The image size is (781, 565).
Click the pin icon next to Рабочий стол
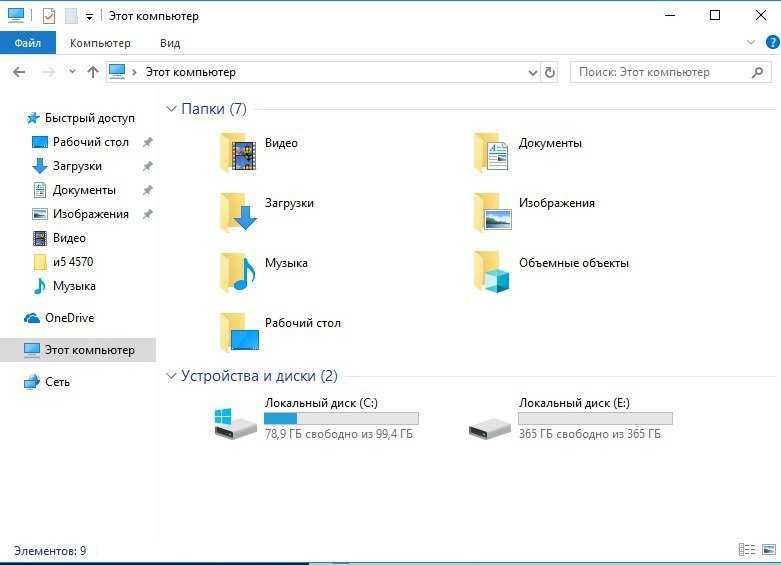[147, 142]
